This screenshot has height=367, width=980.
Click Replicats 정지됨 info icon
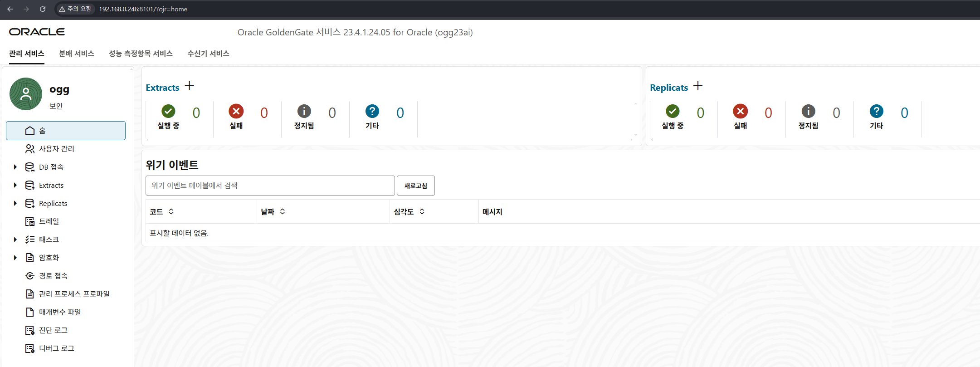pyautogui.click(x=809, y=111)
